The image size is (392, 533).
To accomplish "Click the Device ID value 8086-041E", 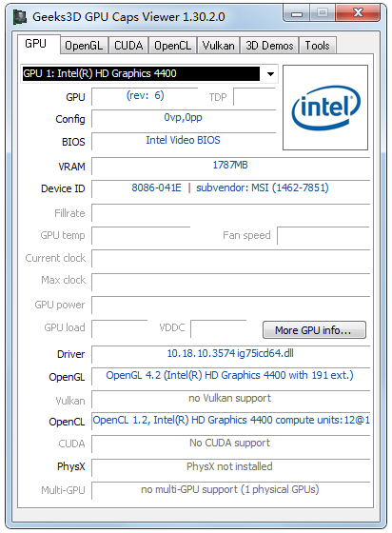I will (157, 188).
